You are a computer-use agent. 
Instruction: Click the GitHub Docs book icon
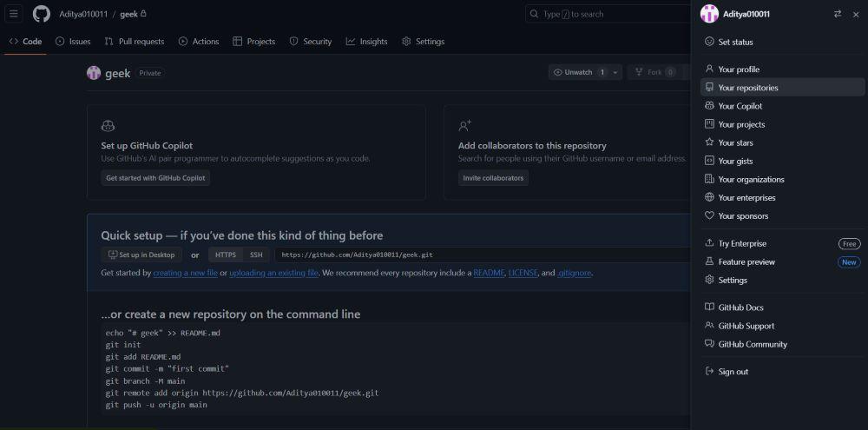[x=709, y=307]
